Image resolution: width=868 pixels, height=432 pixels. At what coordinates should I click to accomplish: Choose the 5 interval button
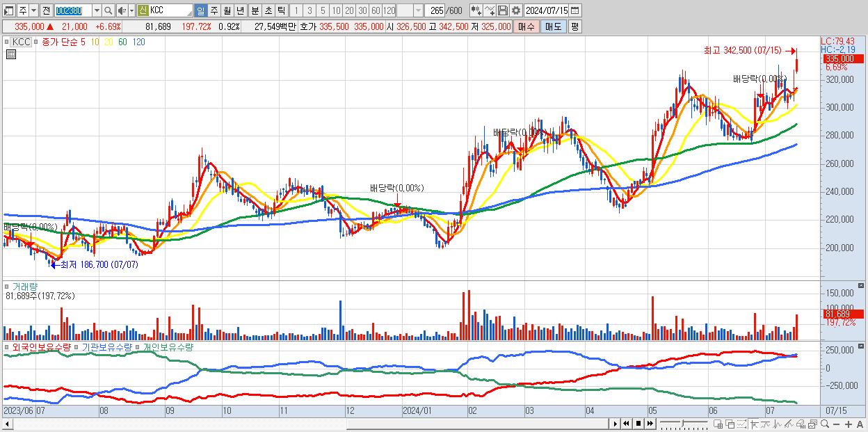(323, 10)
